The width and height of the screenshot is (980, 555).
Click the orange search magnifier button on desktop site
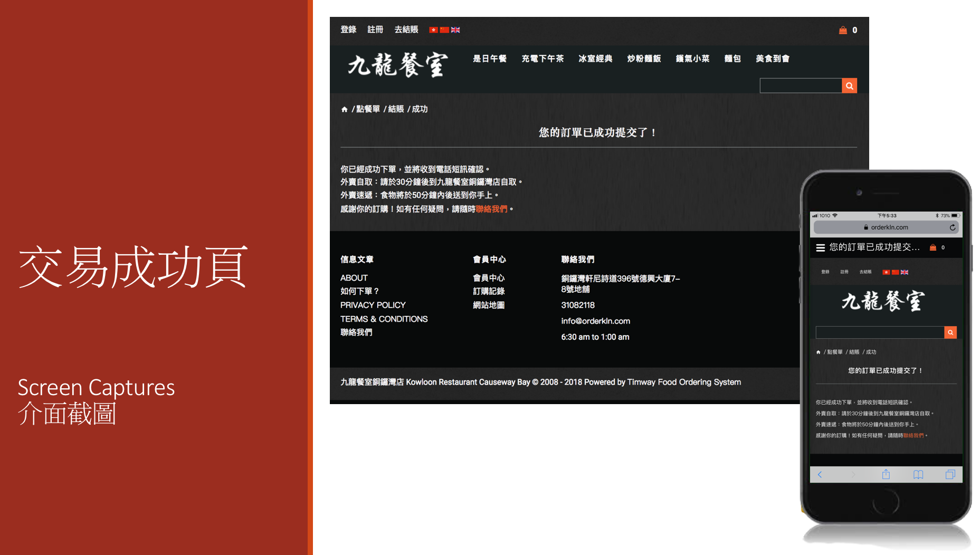coord(849,85)
